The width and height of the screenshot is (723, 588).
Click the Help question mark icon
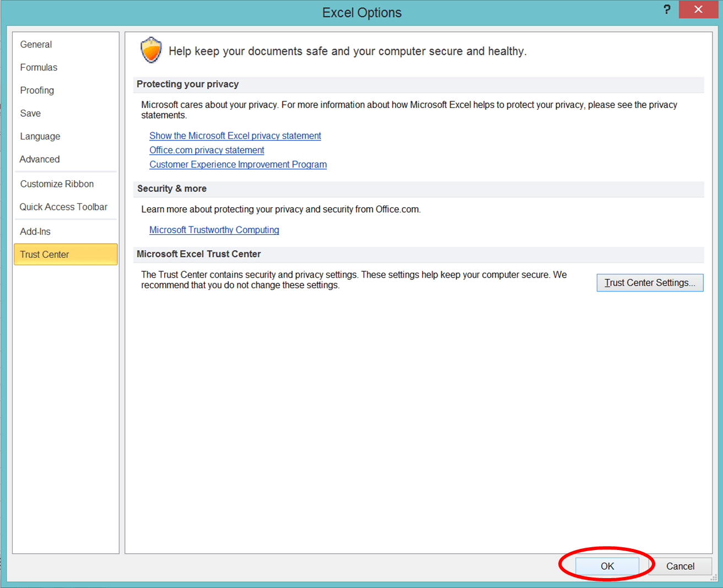(667, 9)
